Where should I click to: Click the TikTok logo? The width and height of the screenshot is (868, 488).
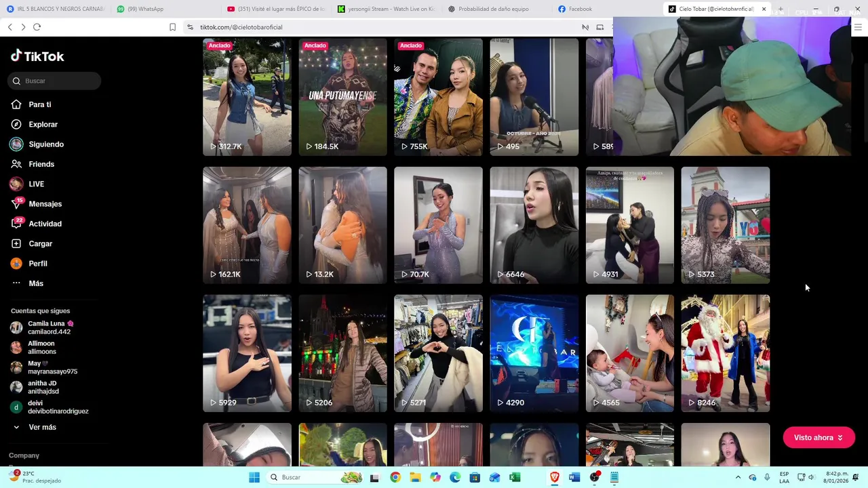[x=37, y=56]
